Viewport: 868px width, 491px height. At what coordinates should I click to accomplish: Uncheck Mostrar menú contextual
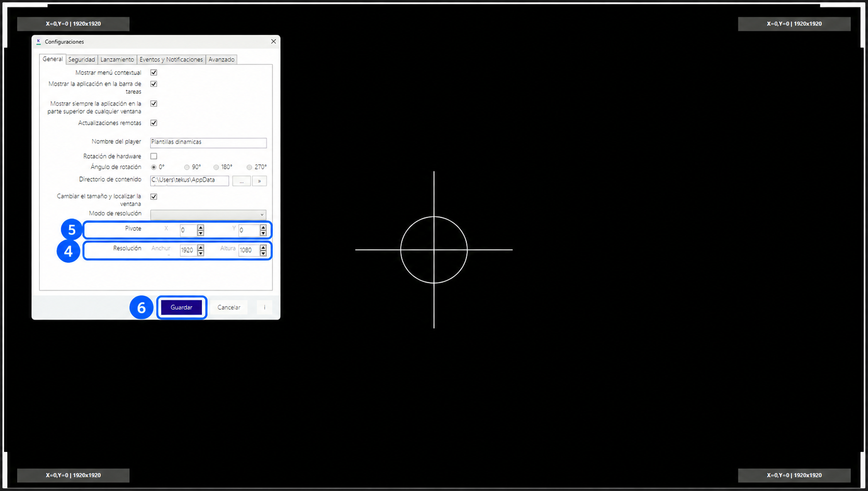point(154,72)
